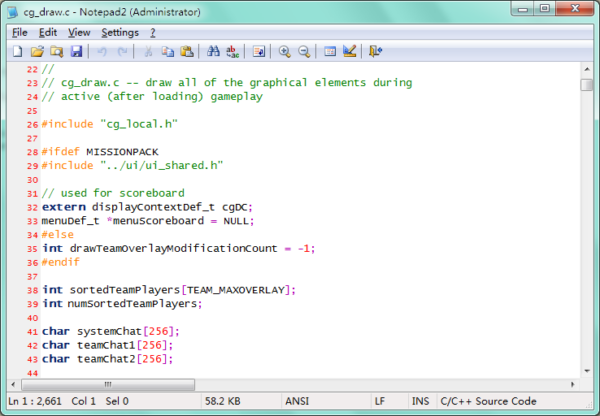Click Notepad2 title bar app icon
The width and height of the screenshot is (600, 416).
13,12
